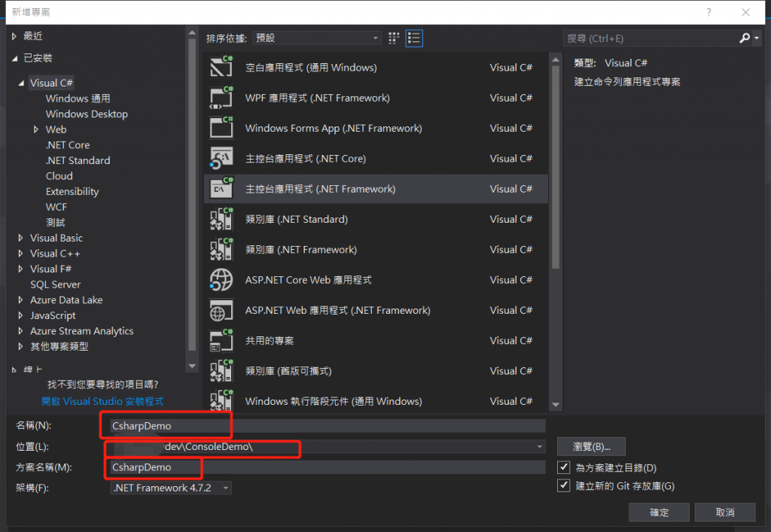Select .NET Standard category
Screen dimensions: 771x532
point(78,160)
